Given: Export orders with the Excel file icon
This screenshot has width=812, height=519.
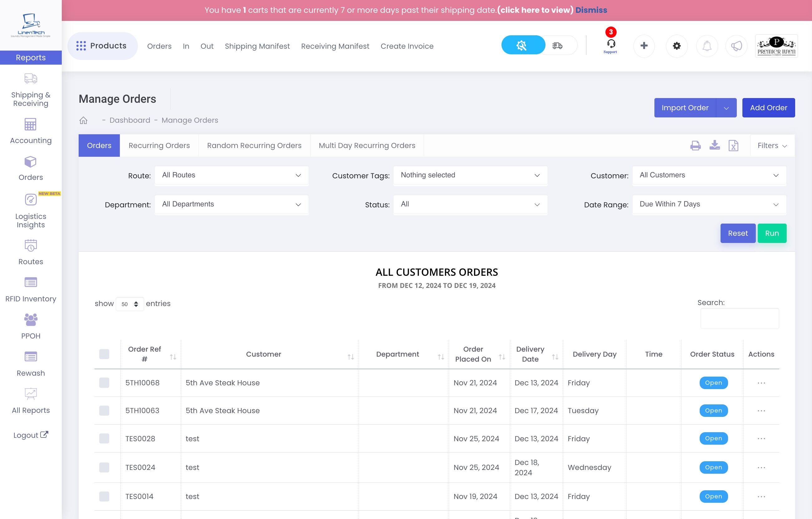Looking at the screenshot, I should pyautogui.click(x=733, y=146).
